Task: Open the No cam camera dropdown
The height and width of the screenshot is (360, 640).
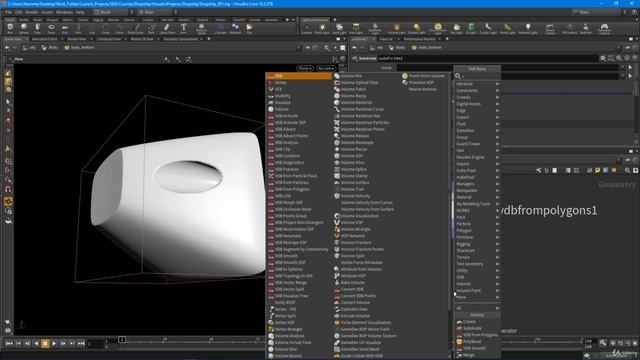Action: [325, 68]
